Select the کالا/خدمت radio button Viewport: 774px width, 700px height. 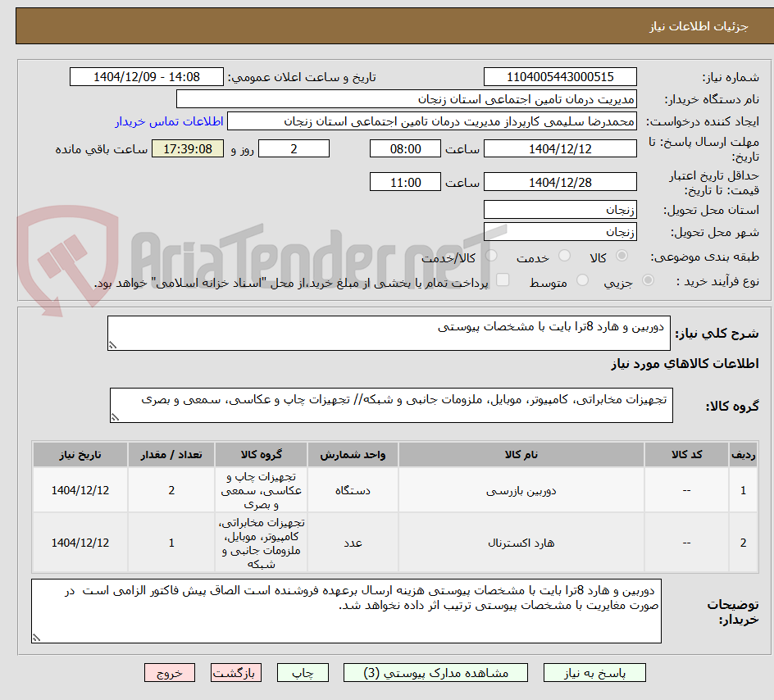[491, 256]
